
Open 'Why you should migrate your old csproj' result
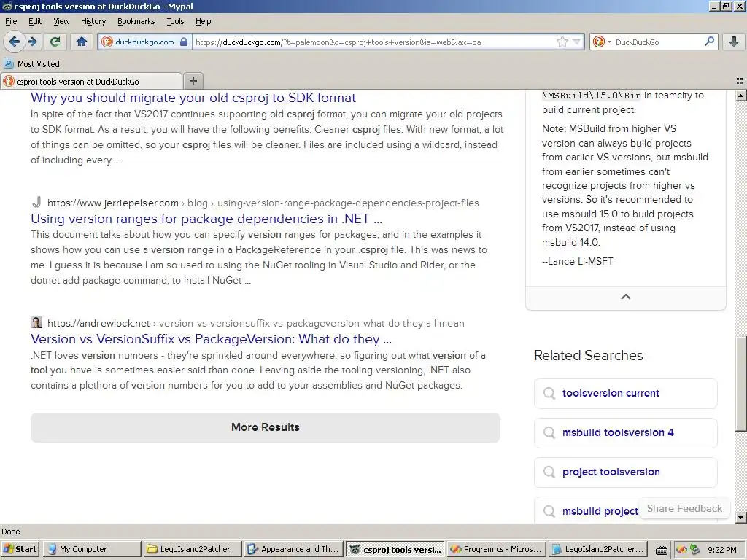pos(193,98)
